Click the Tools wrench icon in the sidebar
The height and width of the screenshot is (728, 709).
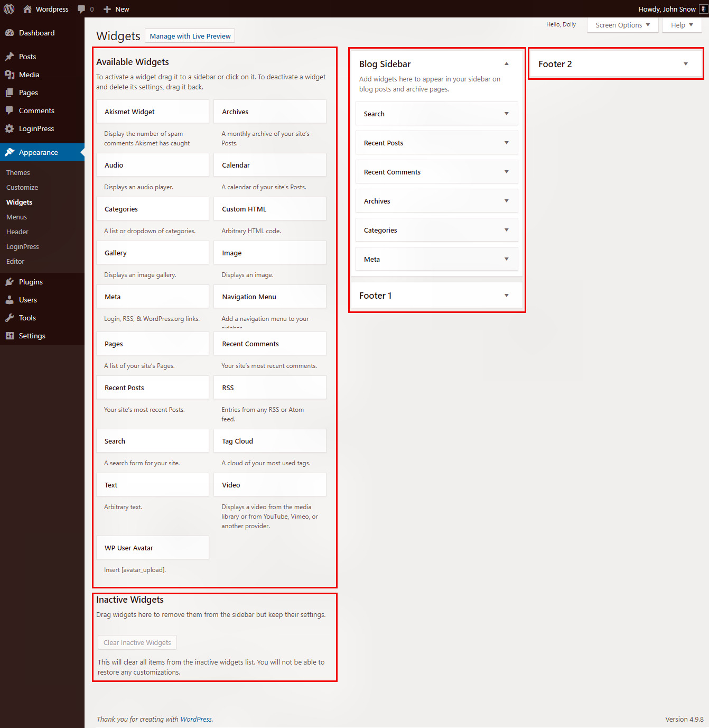pos(10,318)
